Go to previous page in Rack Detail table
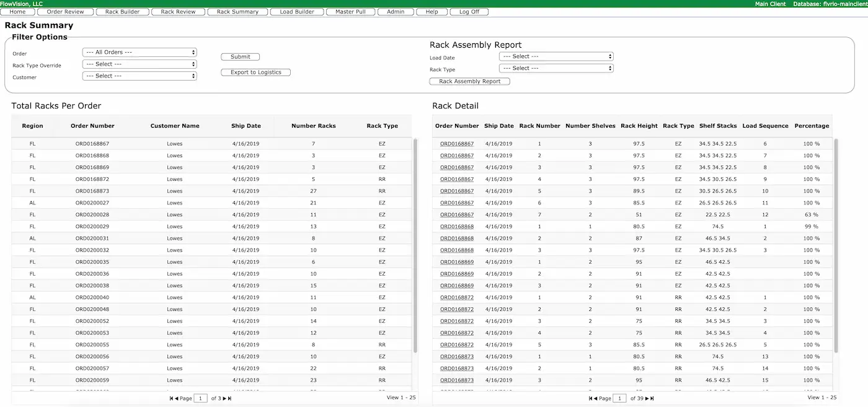This screenshot has width=868, height=407. [x=595, y=398]
